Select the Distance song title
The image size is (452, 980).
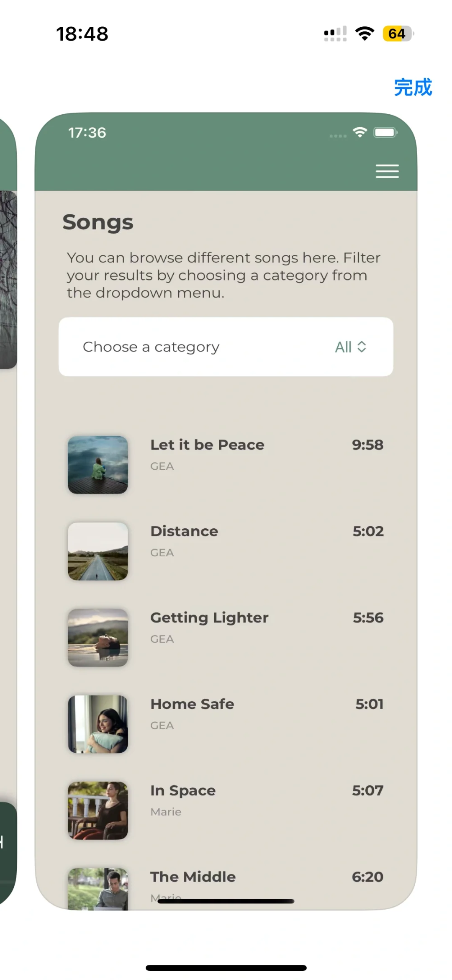(184, 531)
